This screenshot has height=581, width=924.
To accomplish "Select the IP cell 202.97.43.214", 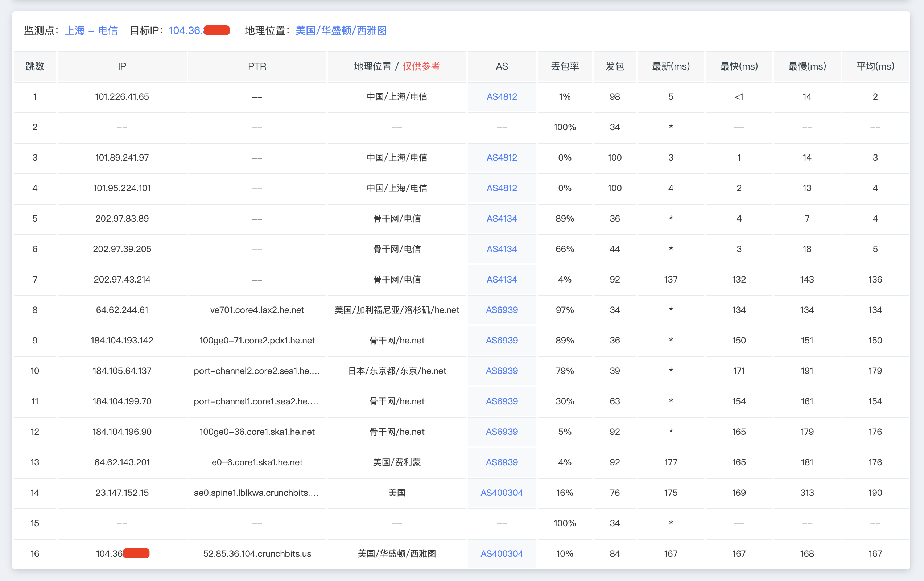I will pyautogui.click(x=122, y=279).
